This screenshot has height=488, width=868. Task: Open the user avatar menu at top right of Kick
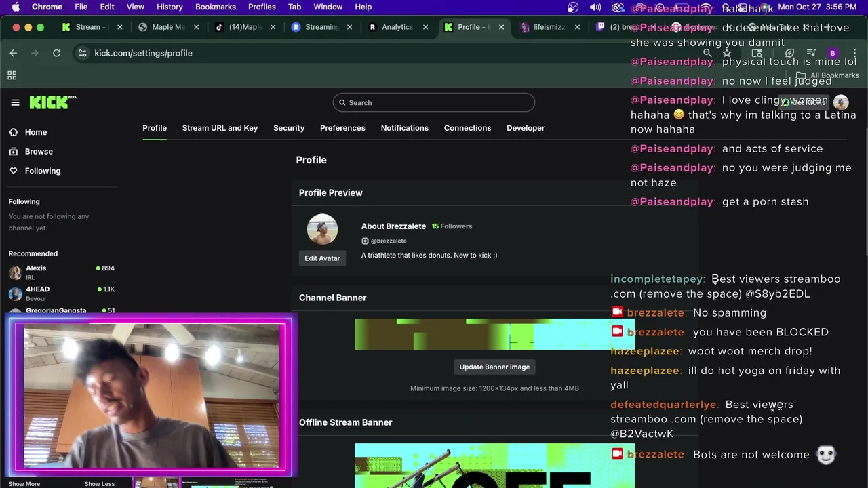[841, 102]
